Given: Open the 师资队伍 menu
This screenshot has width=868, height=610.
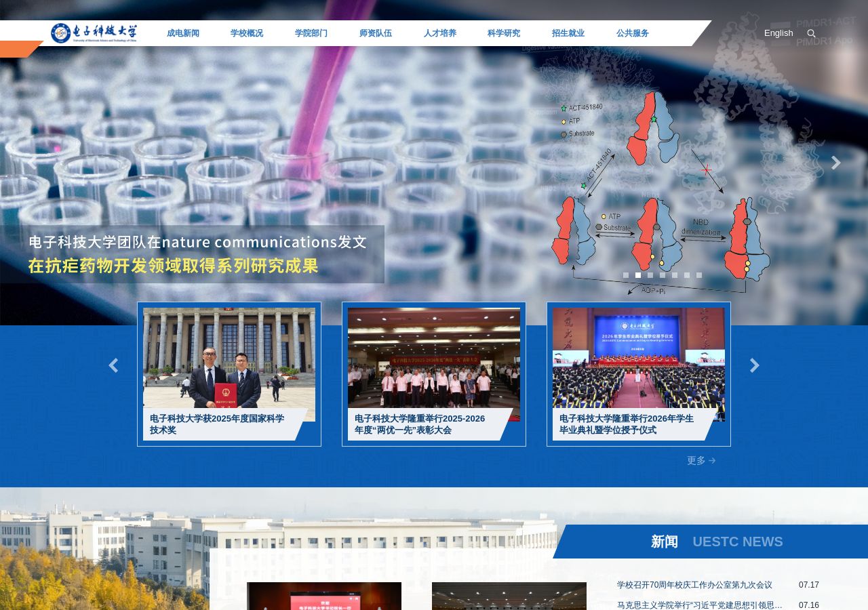Looking at the screenshot, I should pyautogui.click(x=376, y=33).
